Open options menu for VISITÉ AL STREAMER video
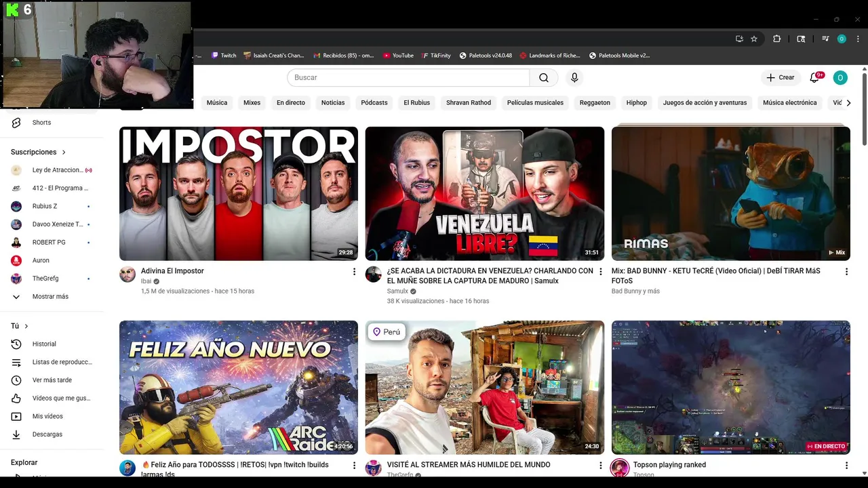This screenshot has height=488, width=868. (600, 466)
